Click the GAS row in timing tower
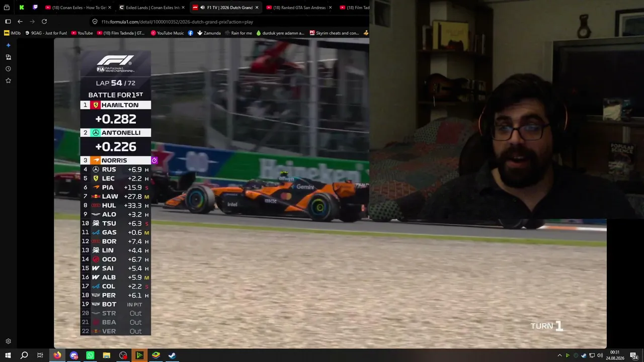Image resolution: width=644 pixels, height=362 pixels. [x=116, y=232]
